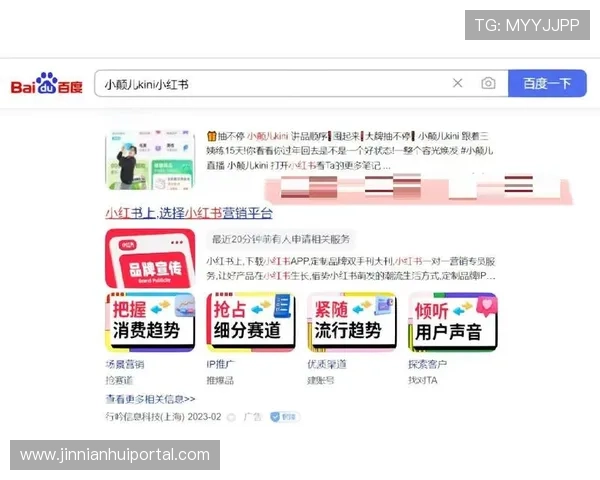600x480 pixels.
Task: Click the blue shield 保障 badge
Action: [285, 417]
